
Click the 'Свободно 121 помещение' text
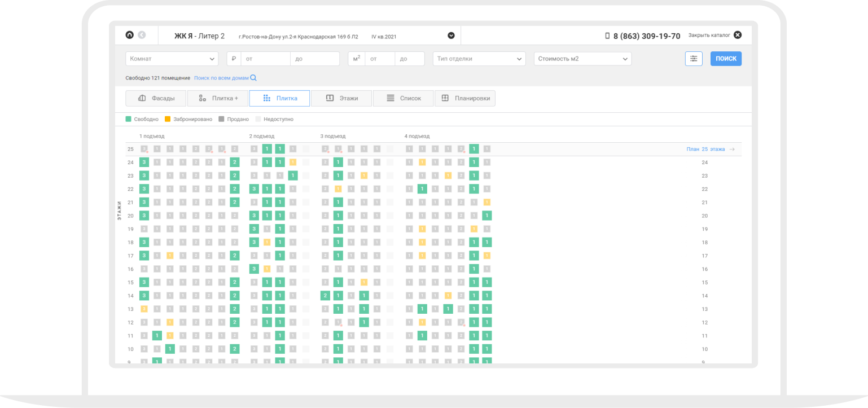click(x=158, y=78)
